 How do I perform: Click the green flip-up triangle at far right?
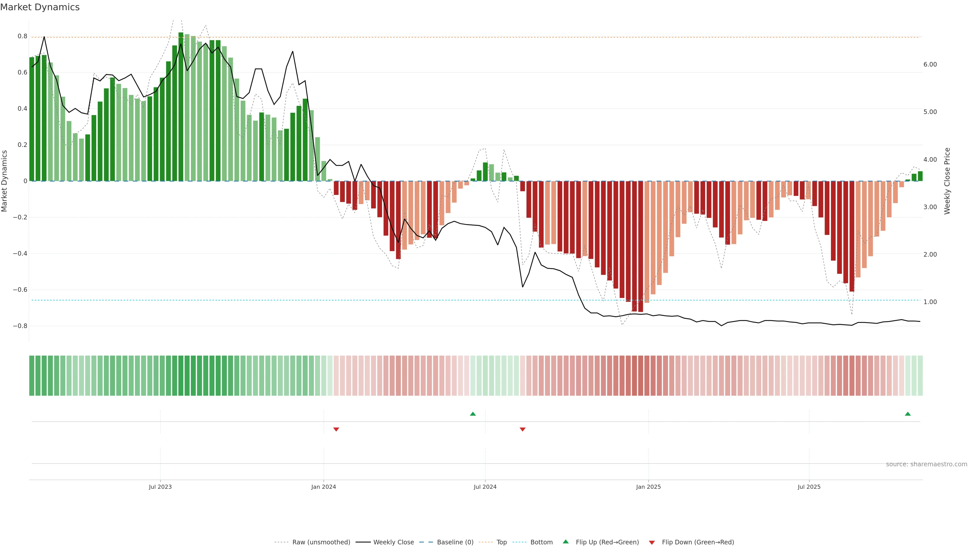(x=908, y=414)
